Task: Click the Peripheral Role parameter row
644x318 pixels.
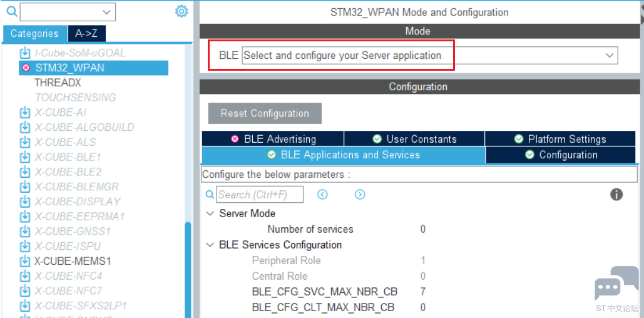Action: (339, 261)
